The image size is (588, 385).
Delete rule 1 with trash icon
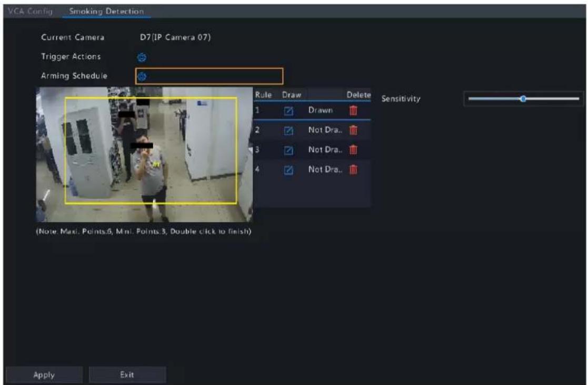coord(353,110)
